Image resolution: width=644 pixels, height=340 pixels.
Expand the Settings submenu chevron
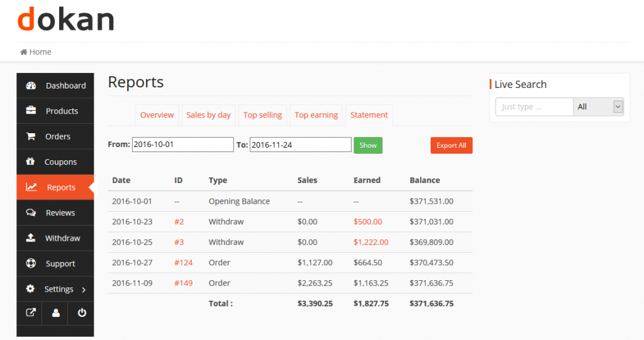84,290
